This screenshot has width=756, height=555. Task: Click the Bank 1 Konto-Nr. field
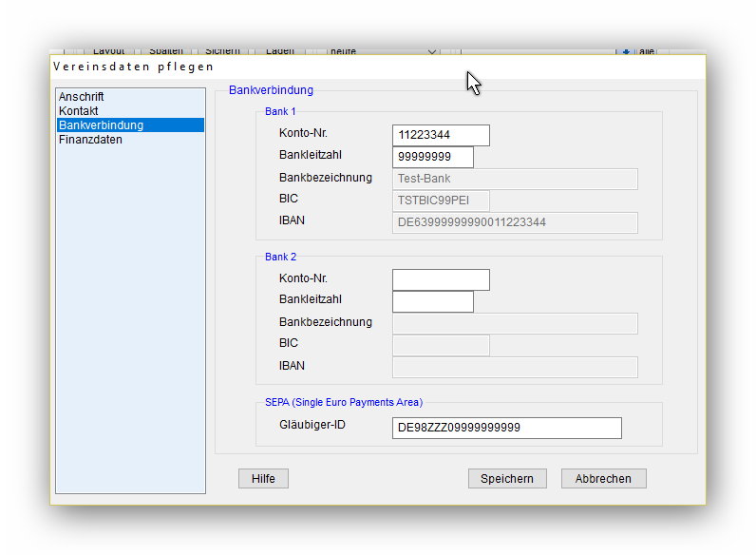coord(441,136)
